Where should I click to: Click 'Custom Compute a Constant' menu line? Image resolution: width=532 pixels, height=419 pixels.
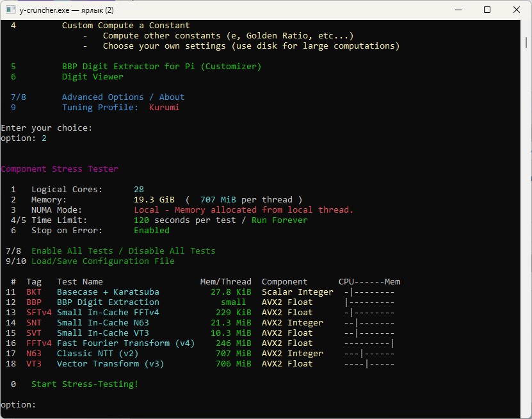coord(126,26)
